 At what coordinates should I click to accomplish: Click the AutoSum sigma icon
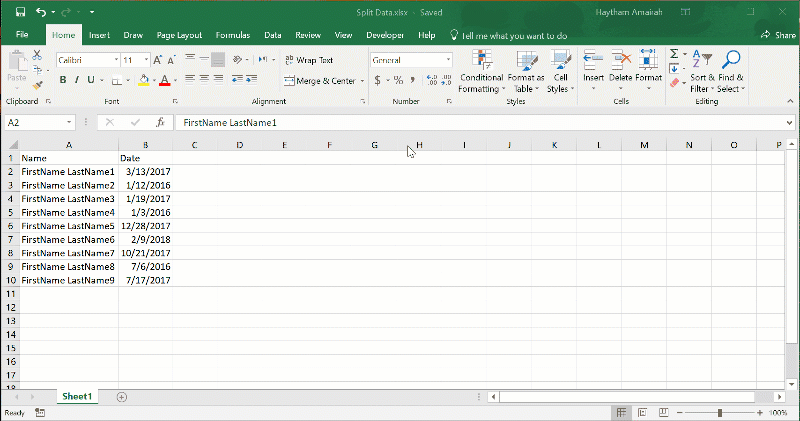pos(674,54)
